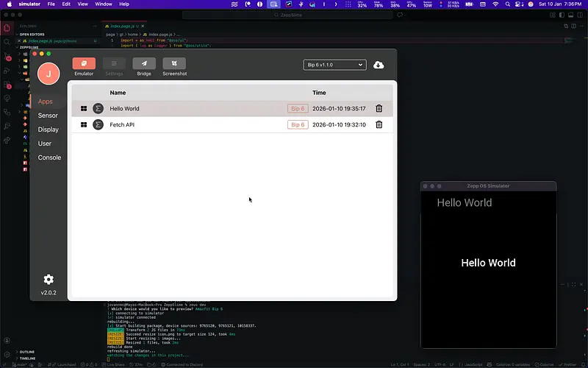
Task: Switch to the Sensor tab
Action: click(48, 116)
